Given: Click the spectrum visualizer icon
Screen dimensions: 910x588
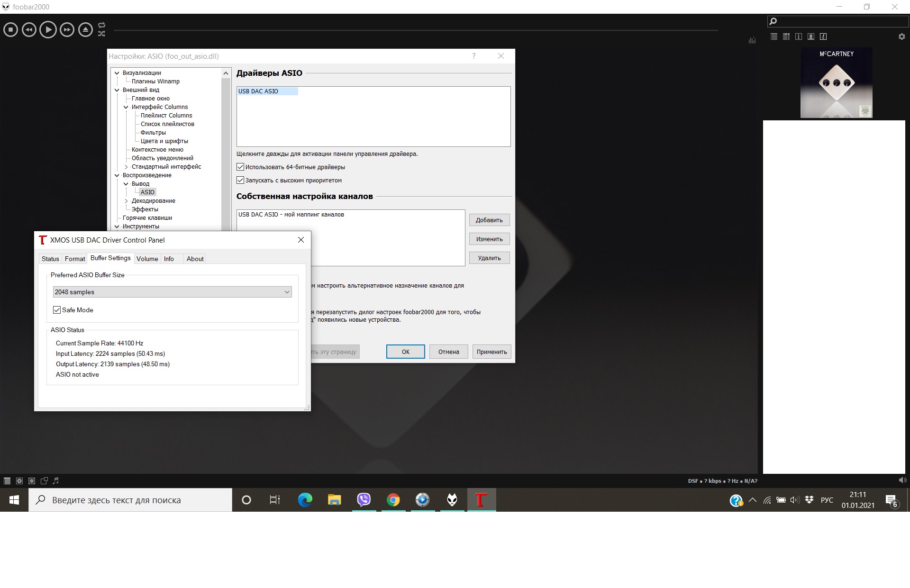Looking at the screenshot, I should tap(752, 40).
